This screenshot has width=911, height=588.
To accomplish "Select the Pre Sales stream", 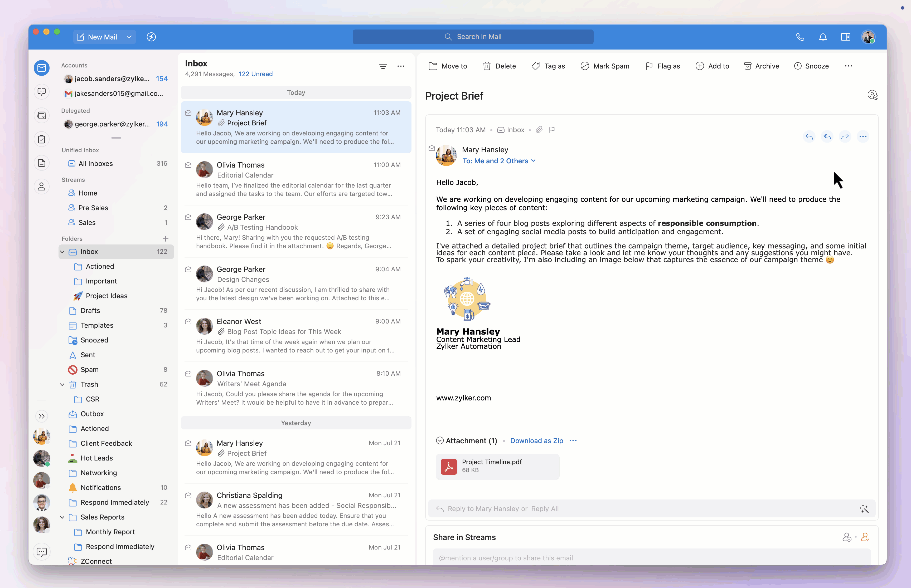I will click(x=93, y=208).
